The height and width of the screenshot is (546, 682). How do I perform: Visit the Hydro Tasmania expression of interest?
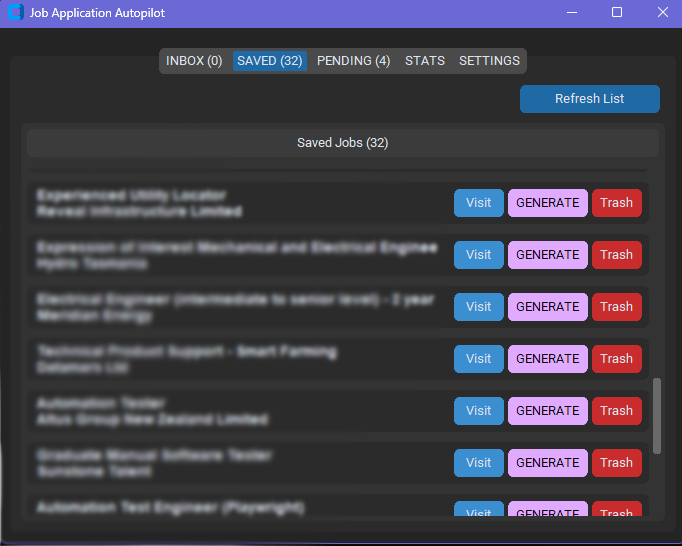click(479, 255)
